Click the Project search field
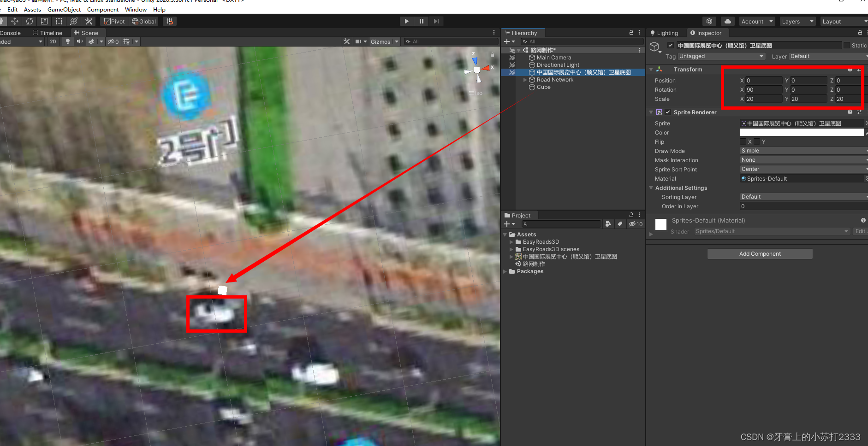The height and width of the screenshot is (446, 868). pyautogui.click(x=561, y=224)
